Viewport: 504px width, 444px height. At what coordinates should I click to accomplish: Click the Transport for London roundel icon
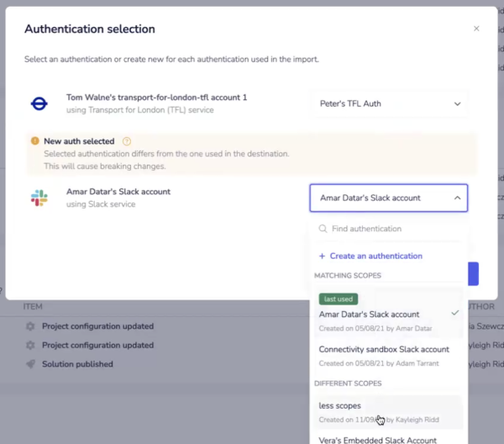coord(39,103)
